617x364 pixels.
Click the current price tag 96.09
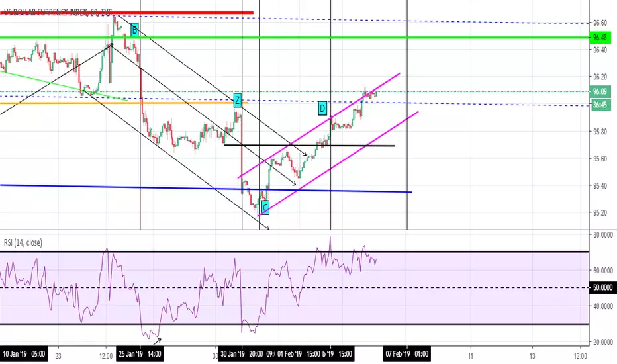(600, 92)
